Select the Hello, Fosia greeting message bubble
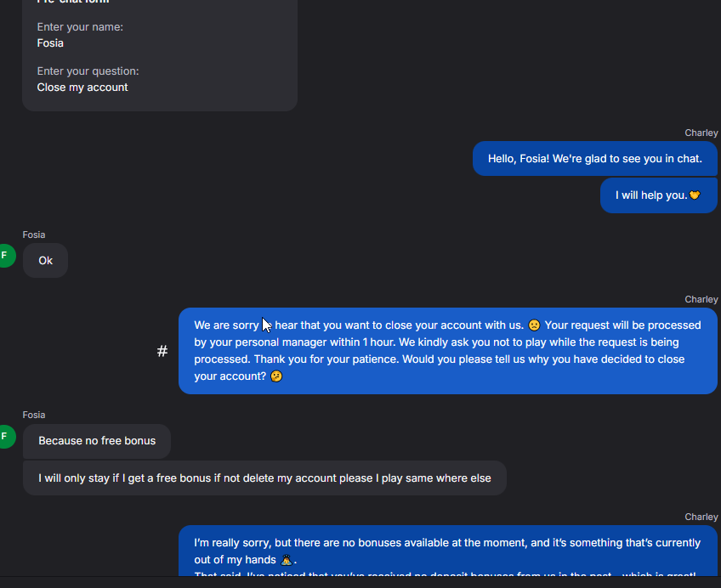 pyautogui.click(x=594, y=159)
